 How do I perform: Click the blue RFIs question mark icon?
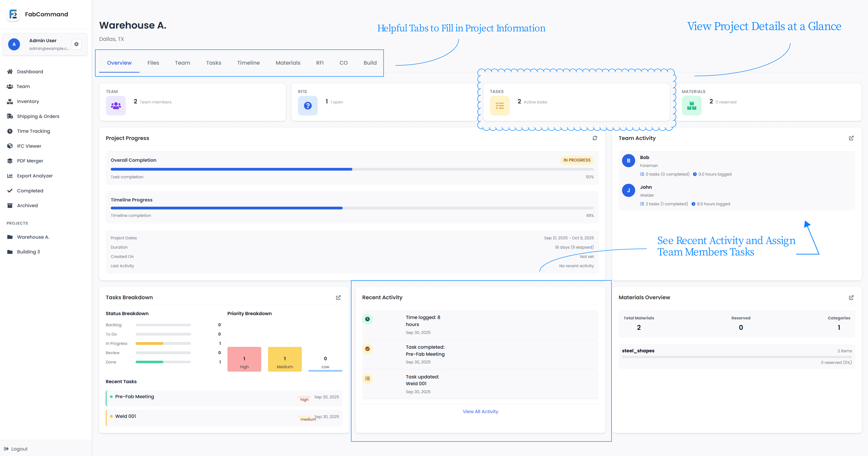308,106
